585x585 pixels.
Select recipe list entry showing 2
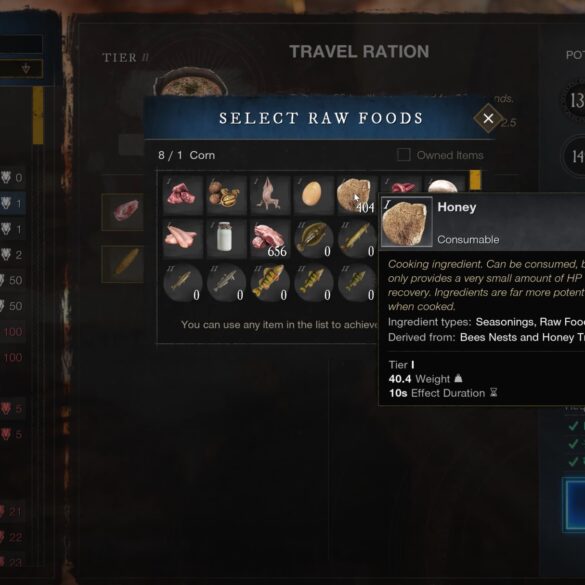coord(12,255)
